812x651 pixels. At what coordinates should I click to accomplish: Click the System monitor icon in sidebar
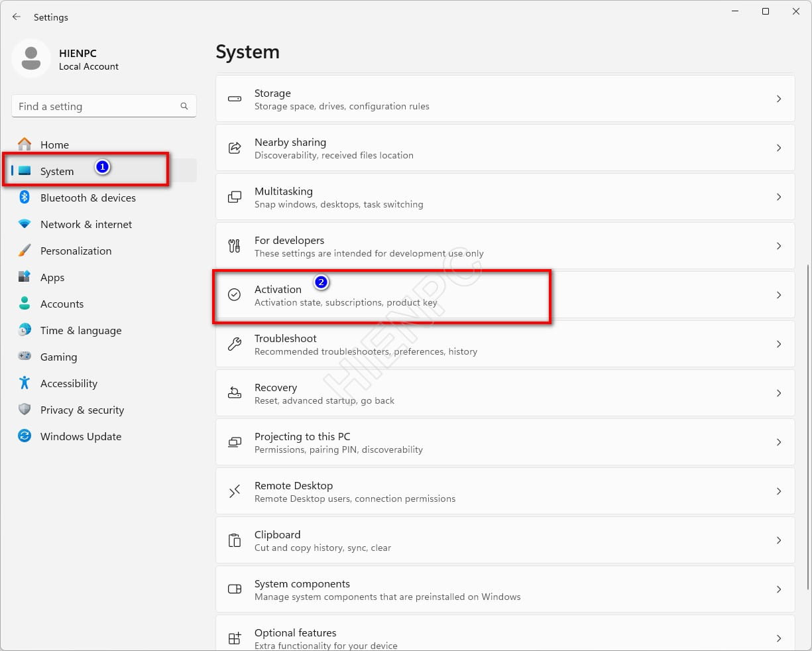click(x=25, y=170)
